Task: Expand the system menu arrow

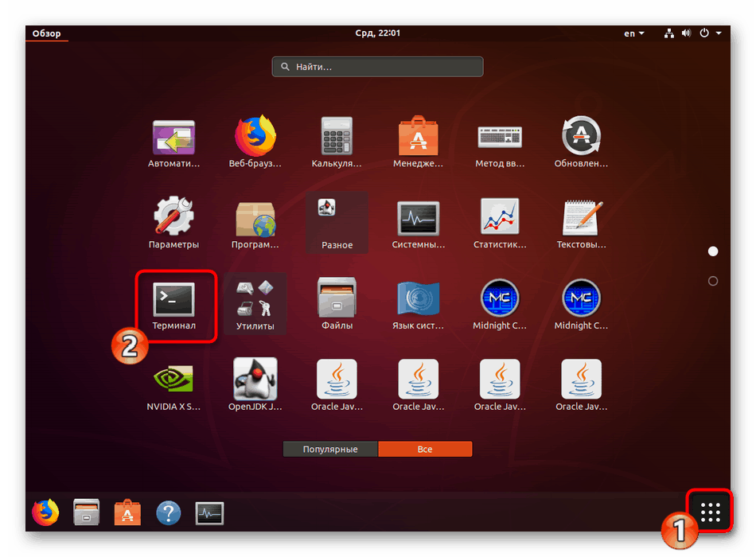Action: coord(719,33)
